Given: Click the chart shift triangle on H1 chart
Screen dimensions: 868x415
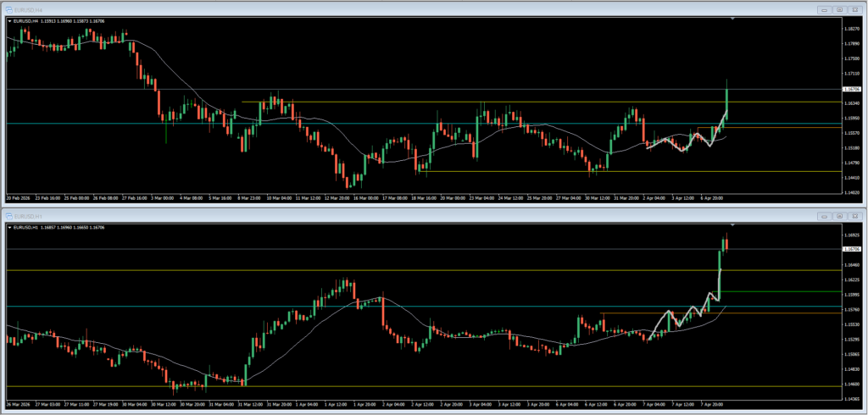Looking at the screenshot, I should pyautogui.click(x=733, y=224).
